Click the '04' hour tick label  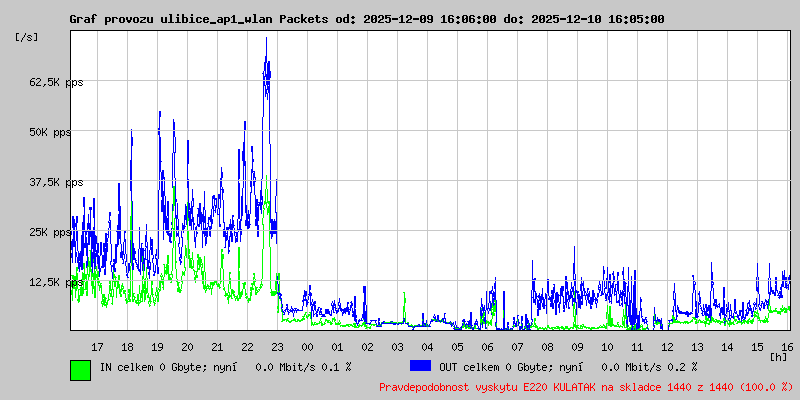[427, 347]
